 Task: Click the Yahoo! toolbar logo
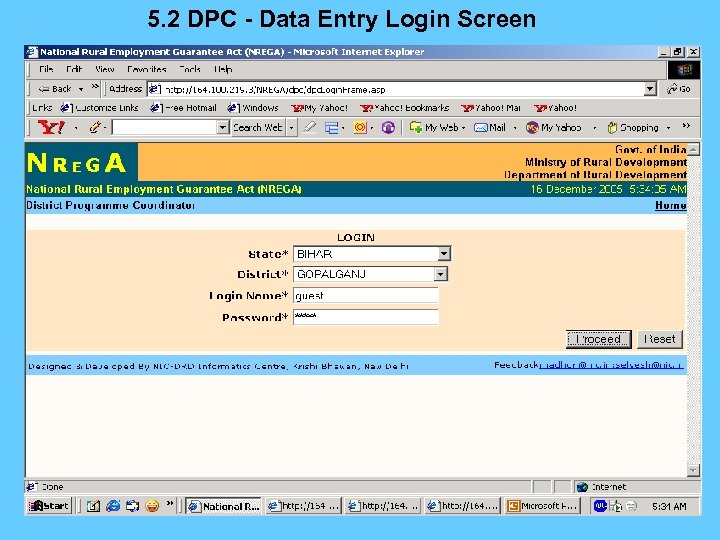[x=51, y=127]
